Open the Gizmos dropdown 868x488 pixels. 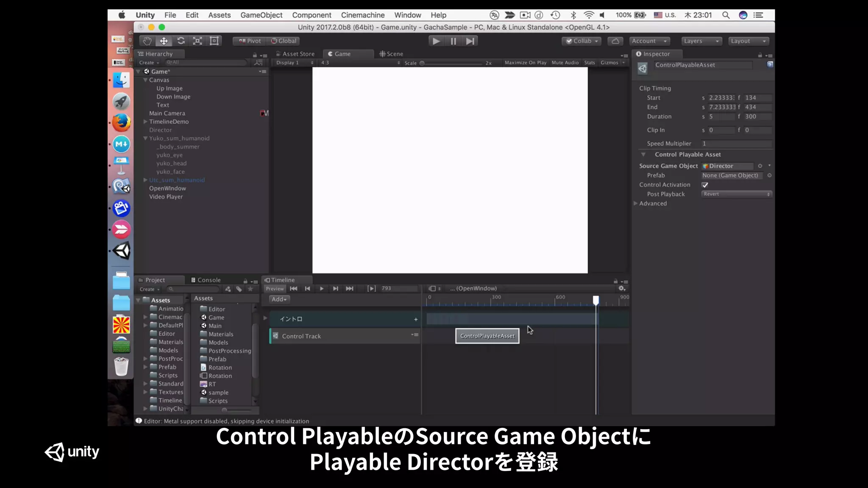click(x=612, y=63)
